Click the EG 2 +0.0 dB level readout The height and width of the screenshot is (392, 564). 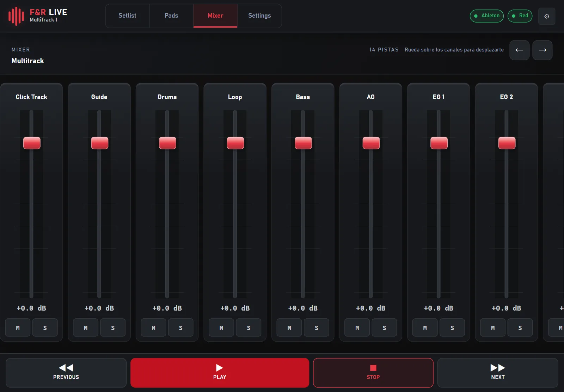click(506, 308)
